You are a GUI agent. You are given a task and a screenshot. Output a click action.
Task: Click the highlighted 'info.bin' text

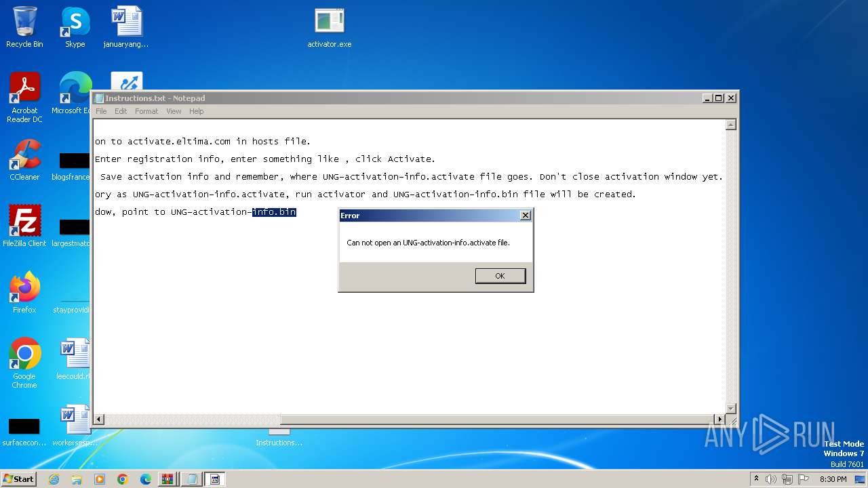click(x=274, y=212)
